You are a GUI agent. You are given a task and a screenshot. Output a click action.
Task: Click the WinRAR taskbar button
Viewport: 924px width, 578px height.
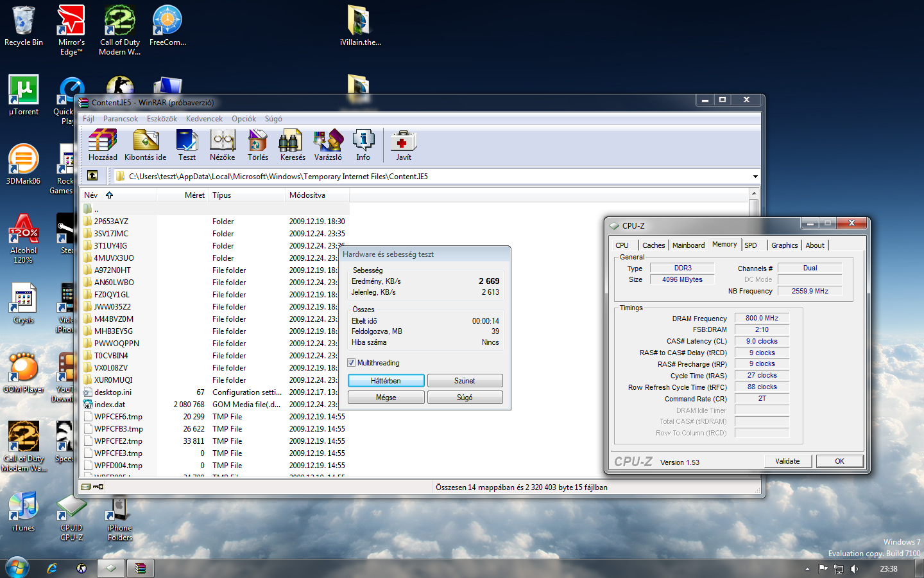140,568
